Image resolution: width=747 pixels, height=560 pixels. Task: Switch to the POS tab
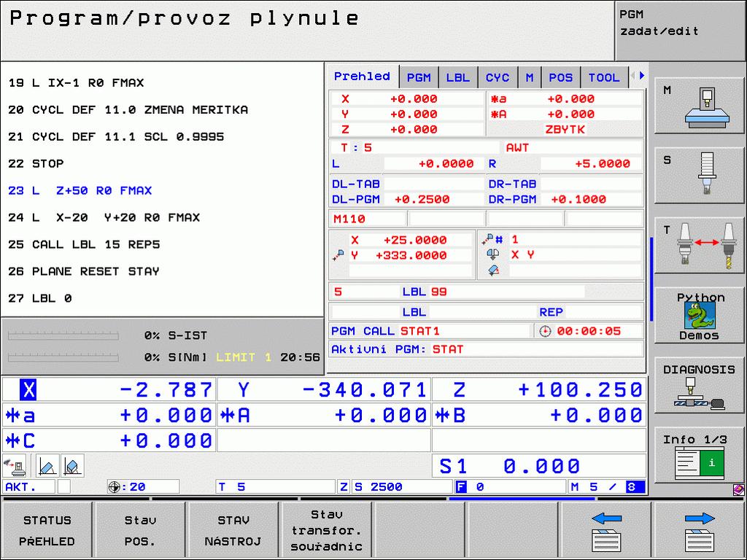(561, 77)
